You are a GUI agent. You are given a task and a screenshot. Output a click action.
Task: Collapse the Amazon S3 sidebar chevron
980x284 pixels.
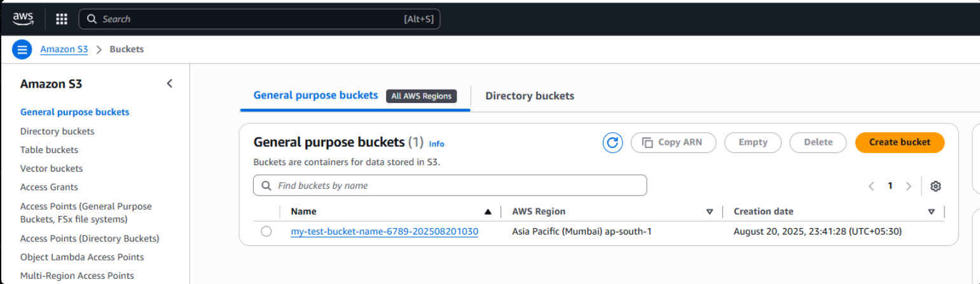pyautogui.click(x=170, y=83)
